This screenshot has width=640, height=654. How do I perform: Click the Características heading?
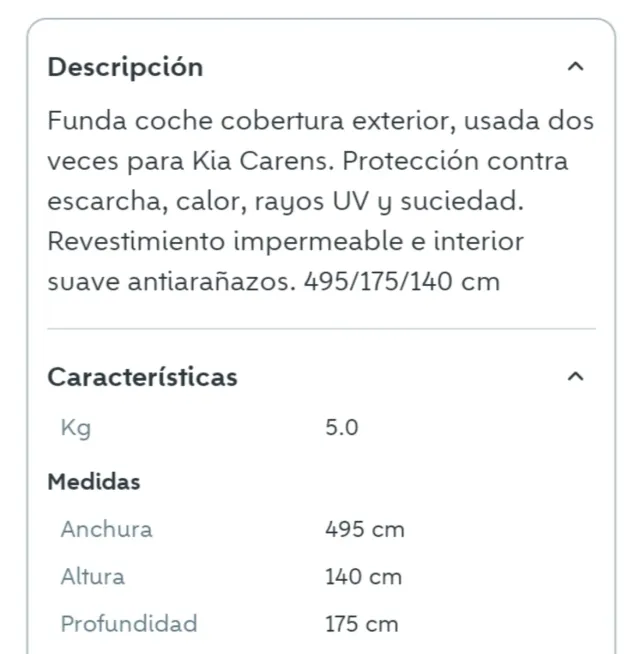(x=142, y=377)
